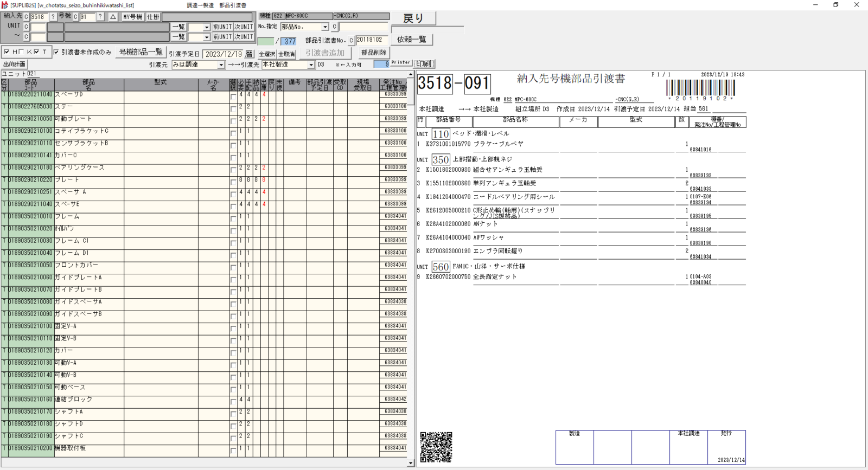Open the calendar 暦 button beside 引渡予定日

[x=249, y=54]
